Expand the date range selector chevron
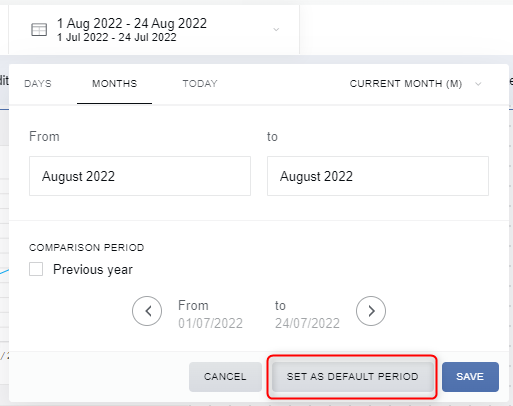 (276, 30)
